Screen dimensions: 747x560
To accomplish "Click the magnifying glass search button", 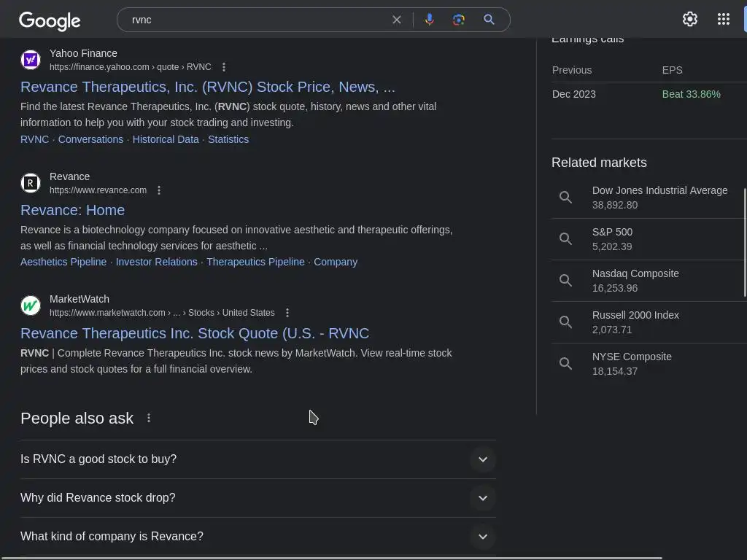I will click(x=489, y=20).
